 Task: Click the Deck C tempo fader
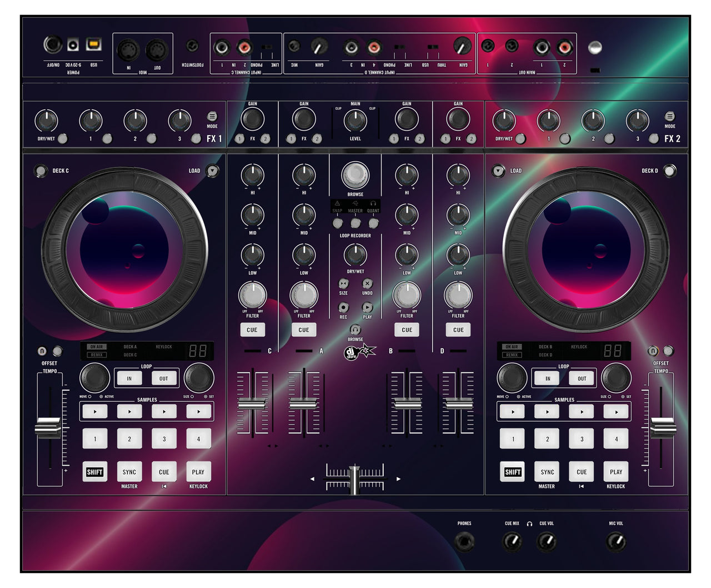48,428
